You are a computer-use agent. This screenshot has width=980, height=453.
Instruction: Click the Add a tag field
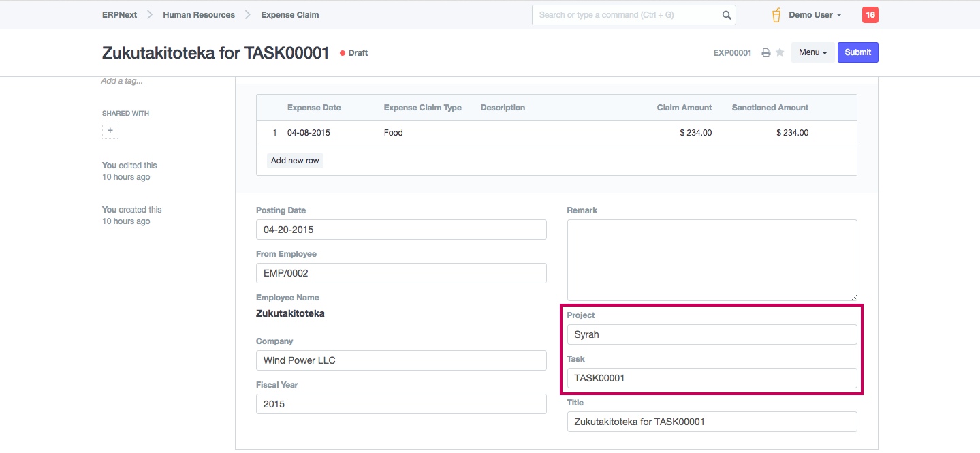click(x=123, y=81)
